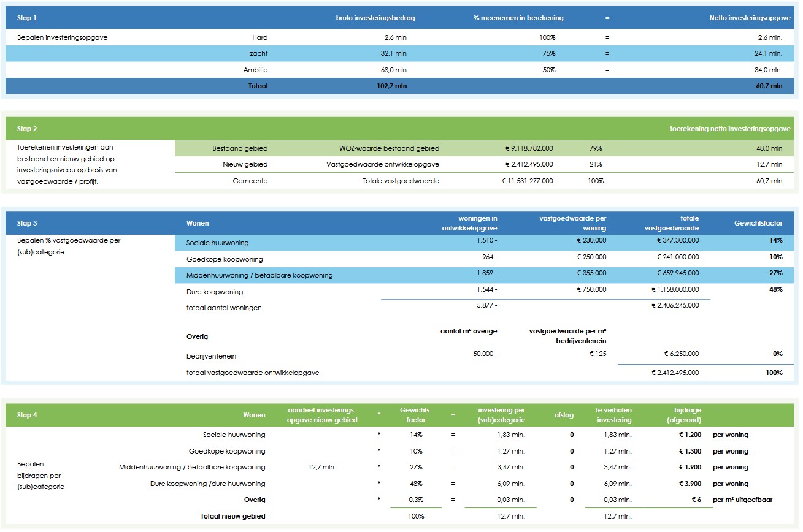Click the "€ 750.000" value per dwelling

[591, 289]
